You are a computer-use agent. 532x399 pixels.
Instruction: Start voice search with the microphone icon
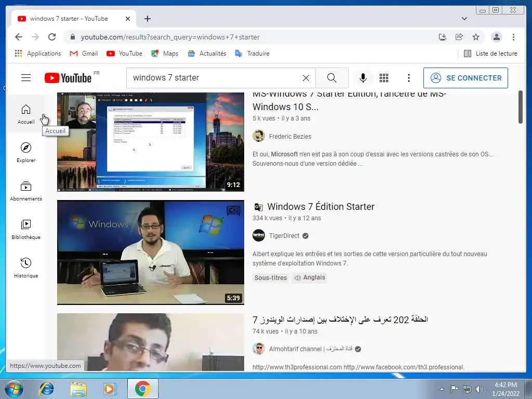click(363, 78)
